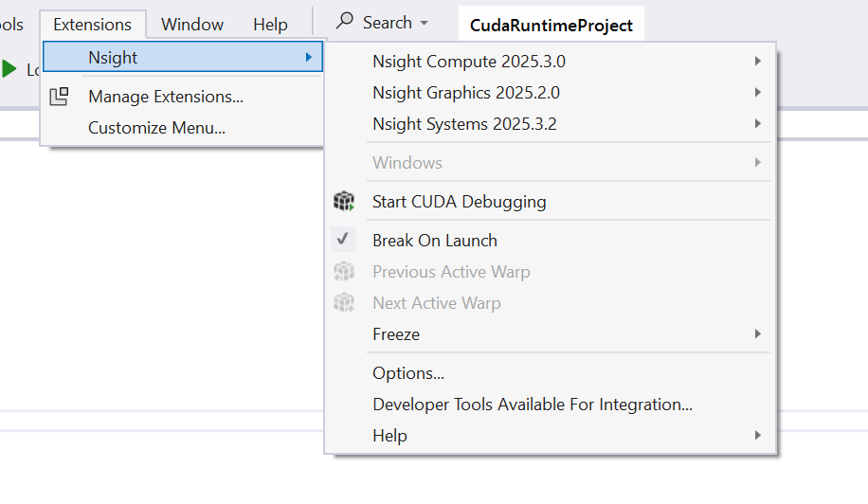Click the Search magnifier icon
The width and height of the screenshot is (868, 504).
[345, 21]
